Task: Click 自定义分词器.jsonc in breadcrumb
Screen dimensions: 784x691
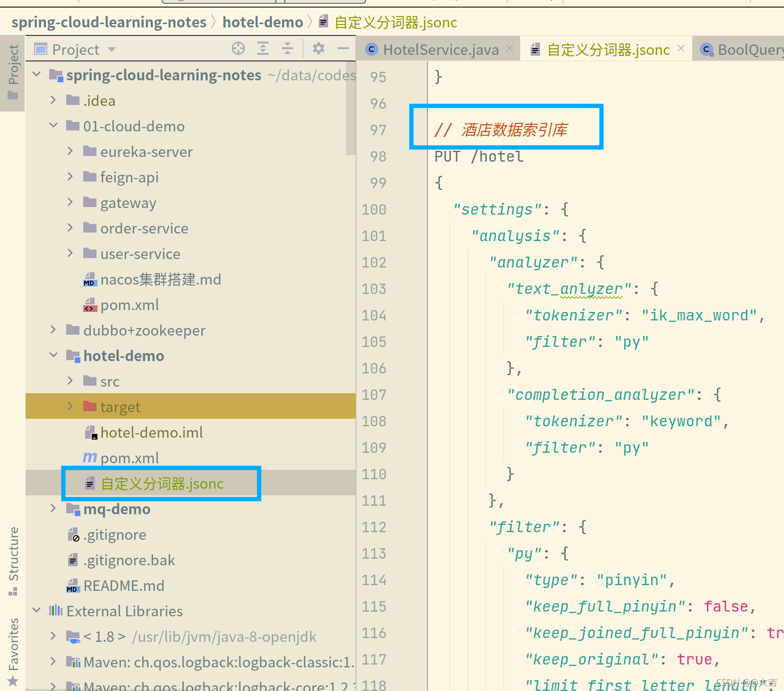Action: 396,22
